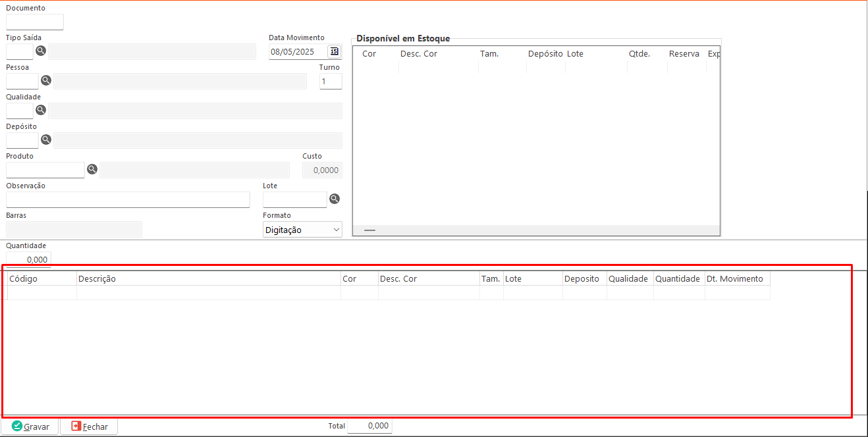Click the Quantidade input field
The width and height of the screenshot is (868, 437).
coord(28,259)
